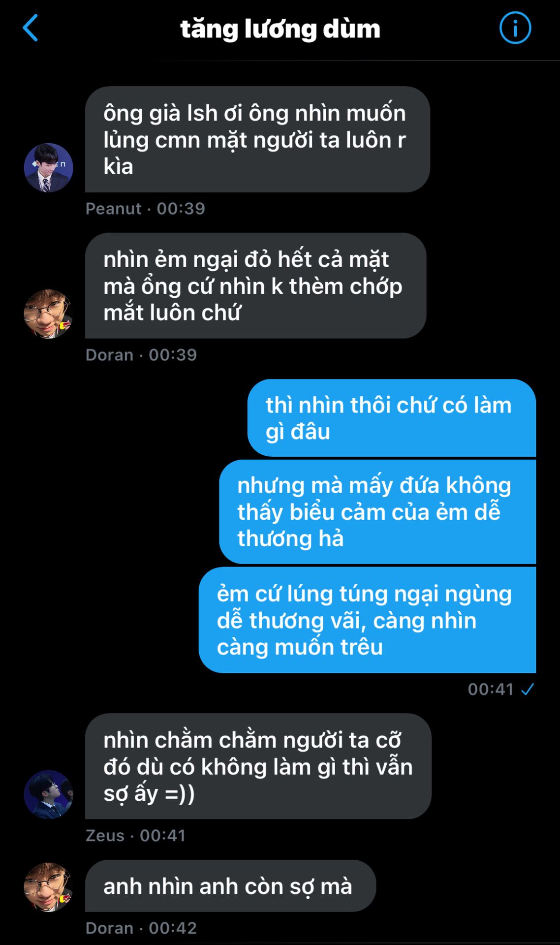560x945 pixels.
Task: Select the blue bubble 'thì nhìn thôi chứ có làm gì đâu'
Action: click(x=392, y=418)
